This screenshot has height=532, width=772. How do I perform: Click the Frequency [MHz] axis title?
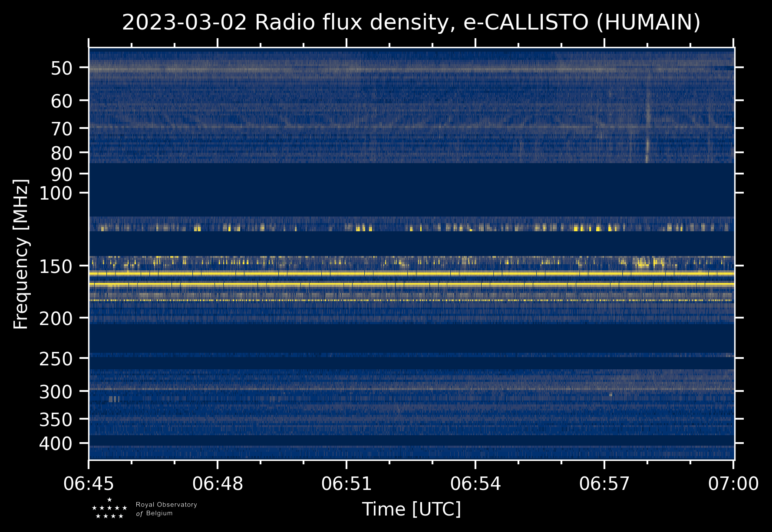pyautogui.click(x=21, y=254)
